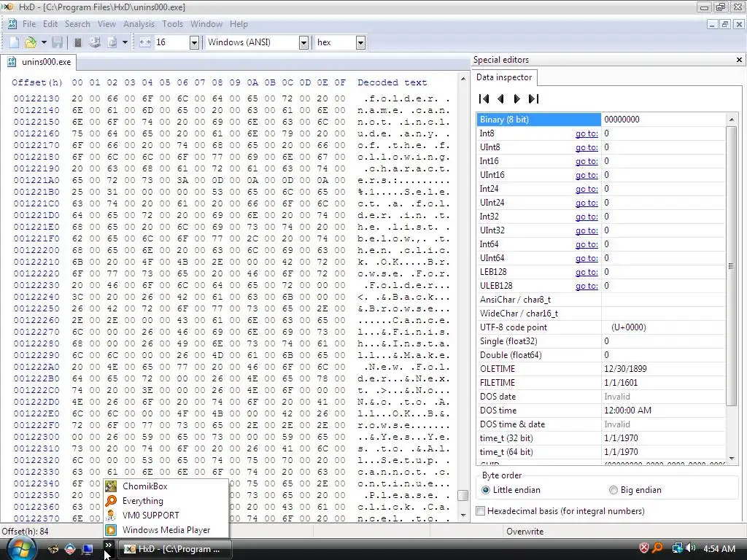Launch Windows Media Player from the popup
This screenshot has width=747, height=560.
(x=166, y=530)
